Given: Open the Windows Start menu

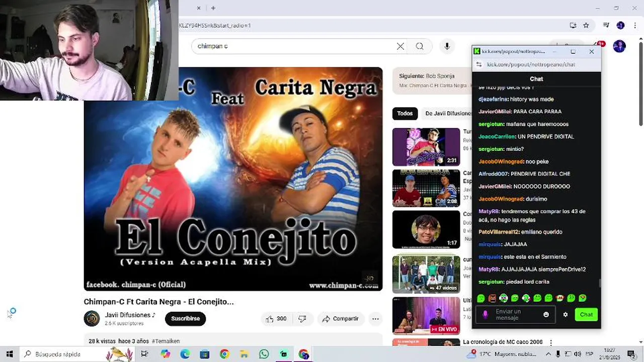Looking at the screenshot, I should (x=9, y=354).
